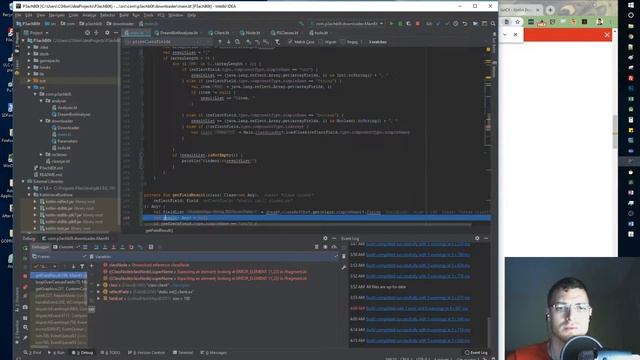Open Evaluate Expression calculator icon
640x360 pixels.
pyautogui.click(x=151, y=247)
